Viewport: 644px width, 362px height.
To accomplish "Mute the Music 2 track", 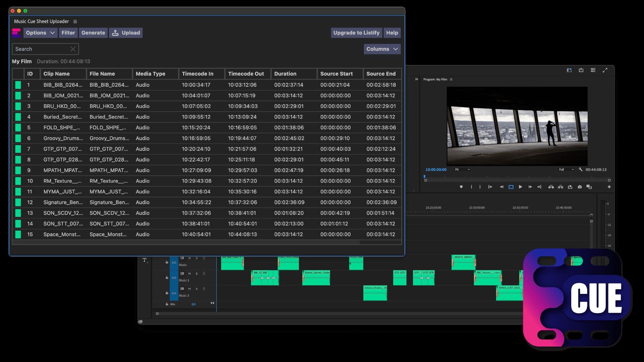I will point(189,274).
